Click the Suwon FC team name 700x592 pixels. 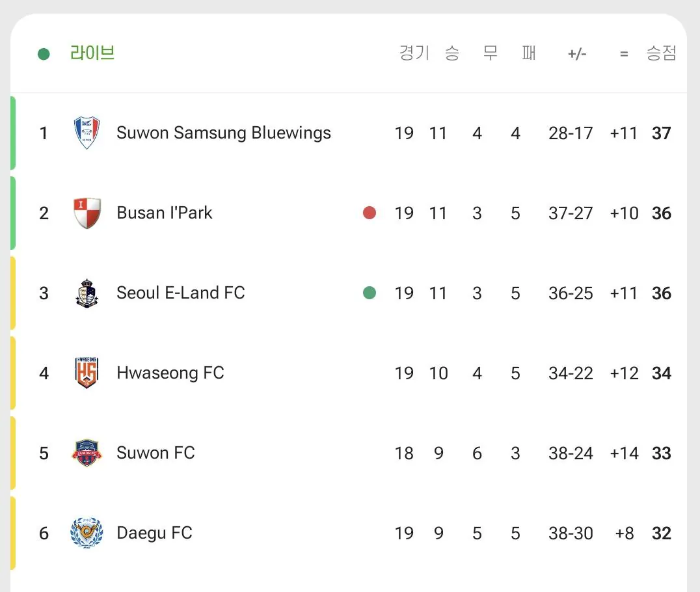(x=155, y=453)
